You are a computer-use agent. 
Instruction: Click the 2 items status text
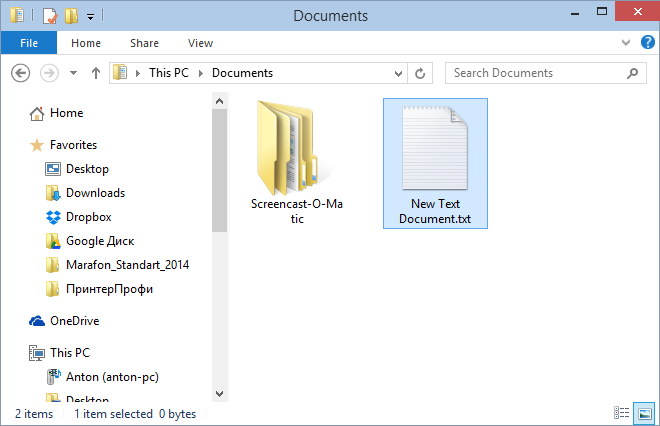34,414
